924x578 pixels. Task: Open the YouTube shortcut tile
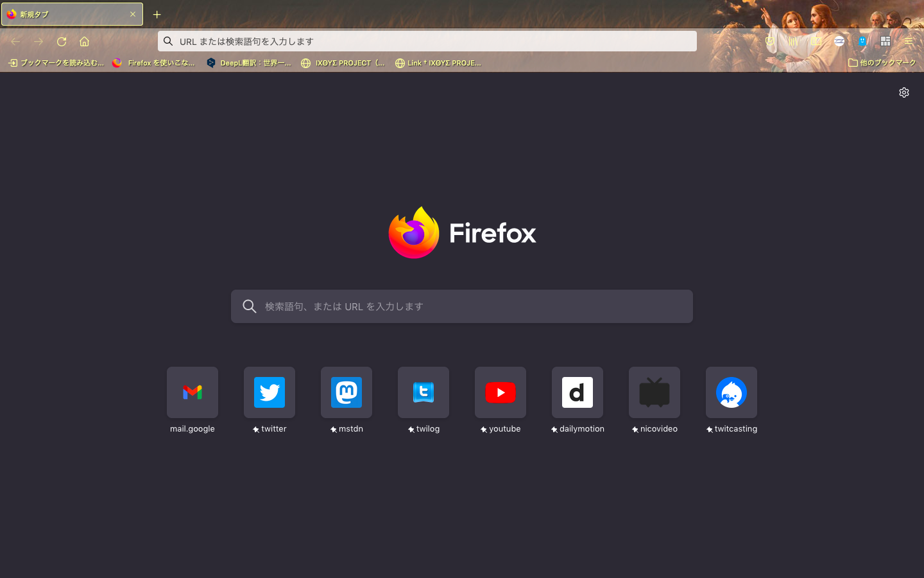[501, 392]
